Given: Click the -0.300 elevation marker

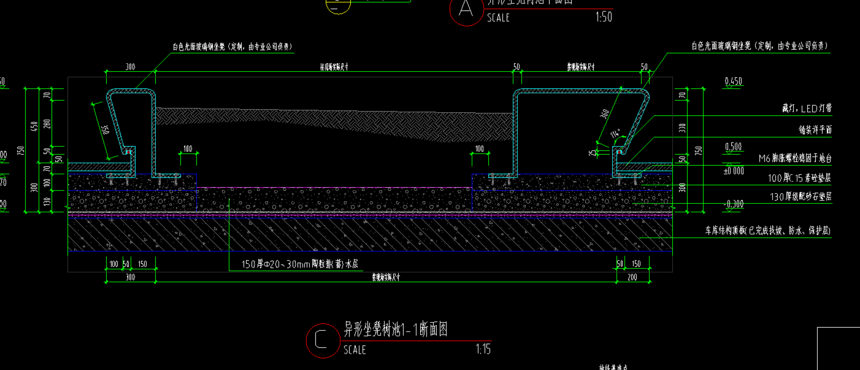Looking at the screenshot, I should pyautogui.click(x=734, y=204).
